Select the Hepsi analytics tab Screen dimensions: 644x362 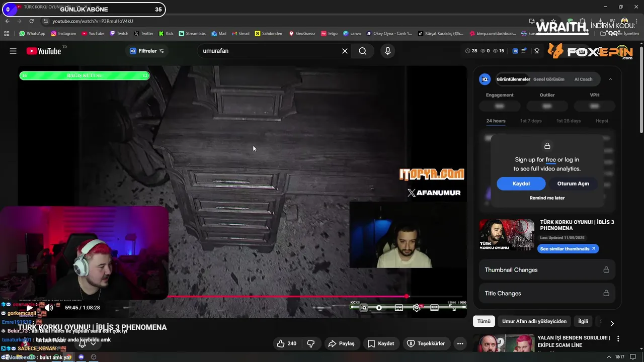point(602,121)
